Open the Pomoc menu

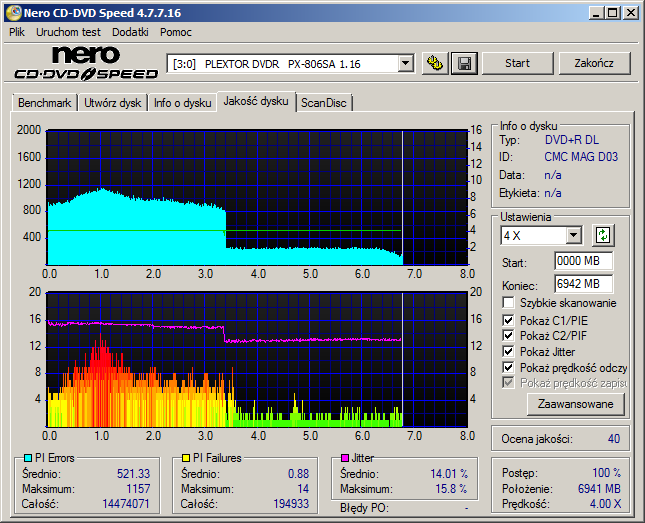coord(176,32)
